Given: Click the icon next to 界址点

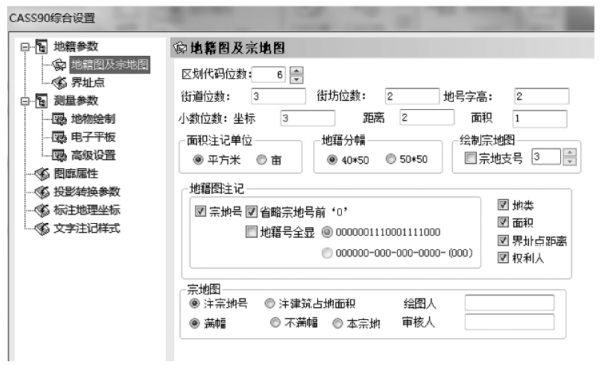Looking at the screenshot, I should pos(59,82).
